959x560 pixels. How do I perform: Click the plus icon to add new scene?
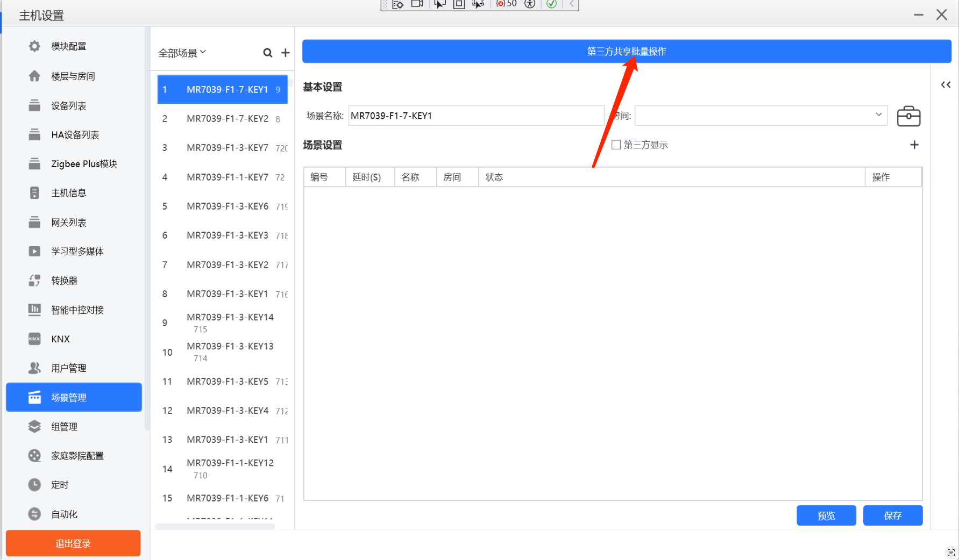point(286,53)
